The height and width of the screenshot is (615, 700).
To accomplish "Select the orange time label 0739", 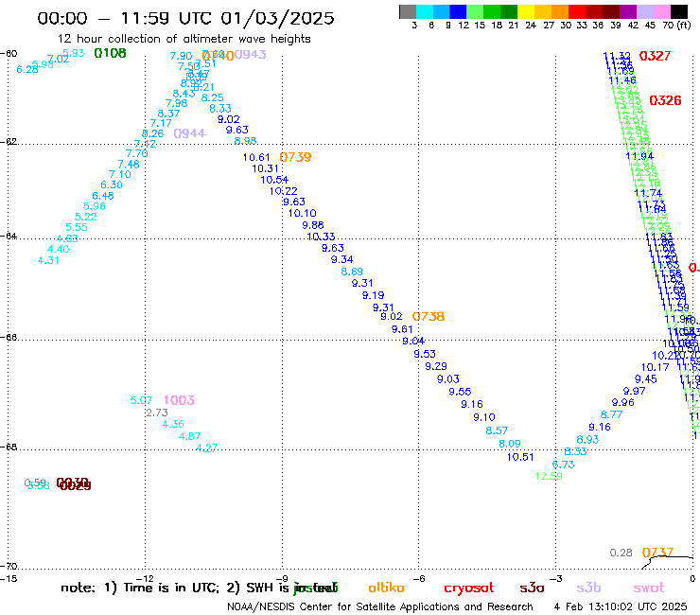I will (x=295, y=157).
